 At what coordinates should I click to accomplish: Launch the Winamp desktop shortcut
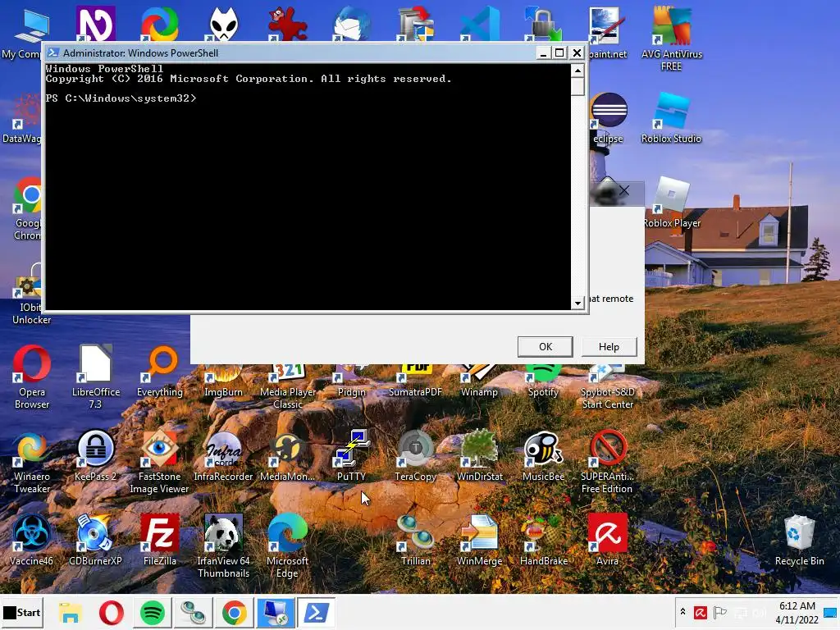click(x=479, y=381)
